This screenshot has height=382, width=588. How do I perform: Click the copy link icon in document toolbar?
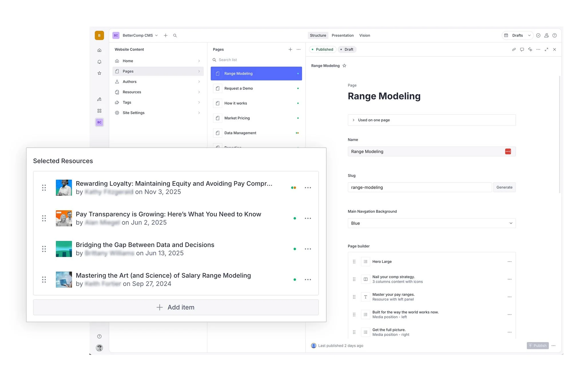514,50
